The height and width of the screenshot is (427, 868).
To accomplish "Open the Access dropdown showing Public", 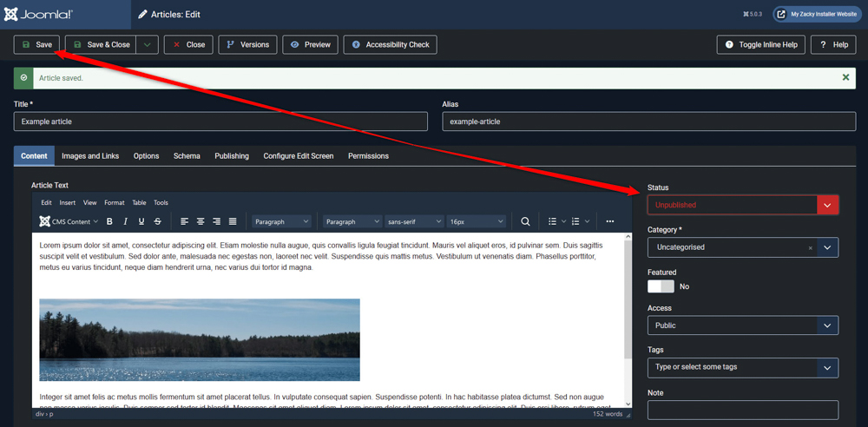I will (x=743, y=325).
